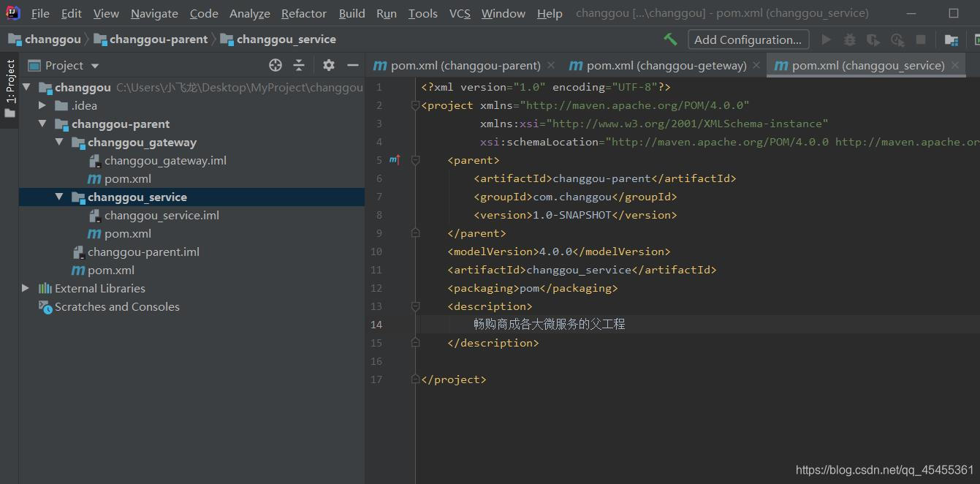The image size is (980, 484).
Task: Click the Chinese description text on line 14
Action: (x=550, y=324)
